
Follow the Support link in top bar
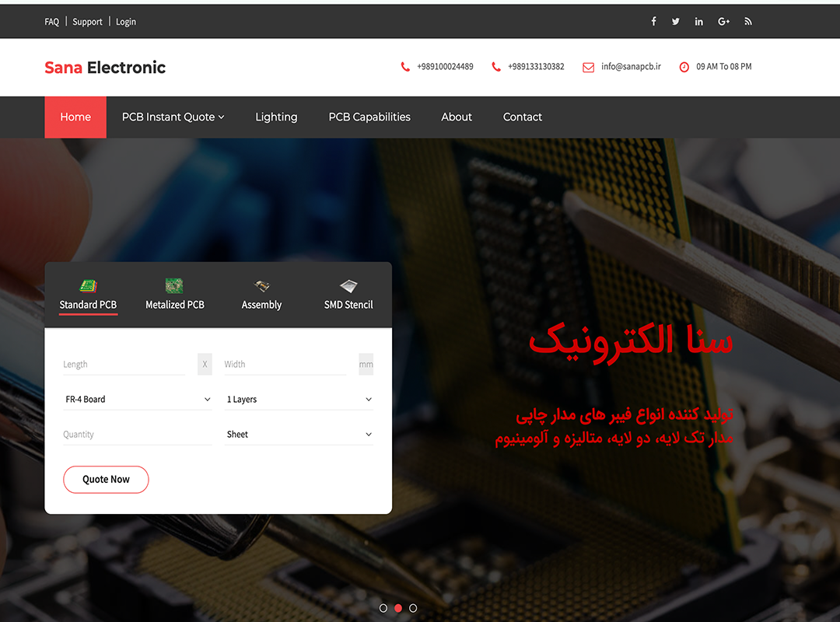point(87,22)
